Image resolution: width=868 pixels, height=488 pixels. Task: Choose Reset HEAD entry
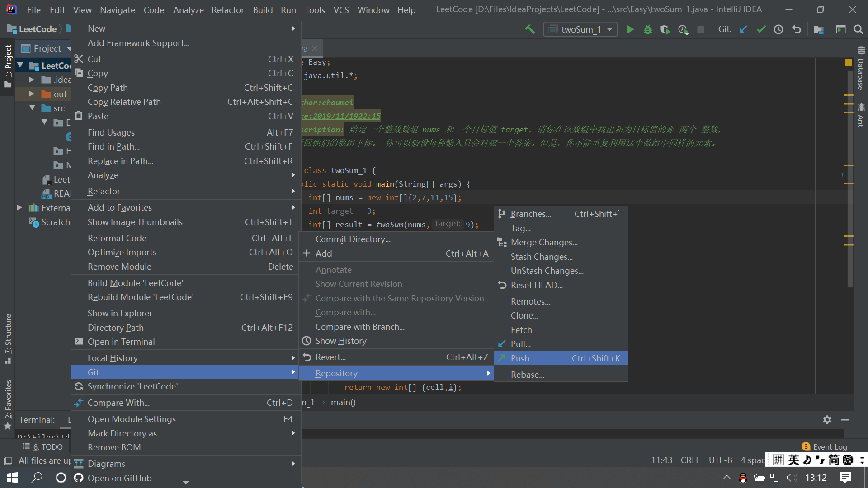561,285
